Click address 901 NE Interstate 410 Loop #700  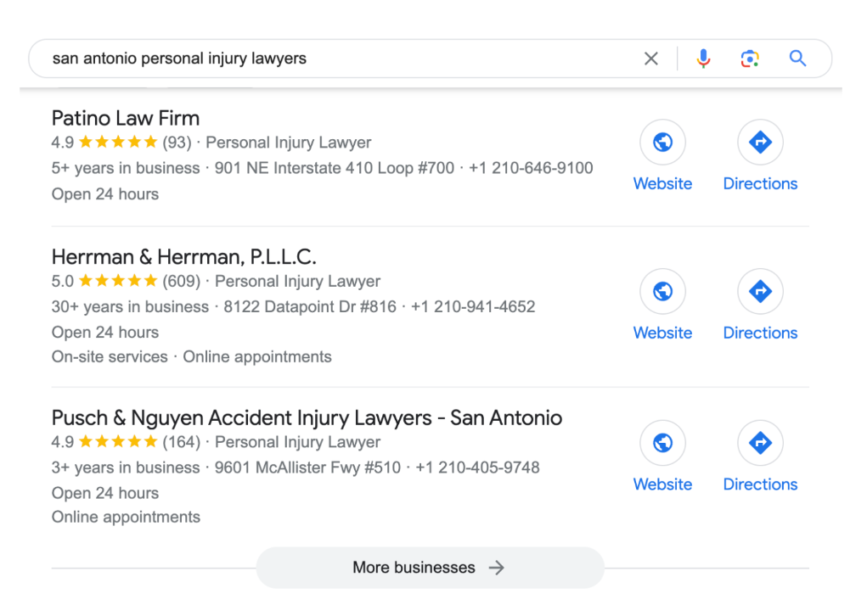(335, 168)
